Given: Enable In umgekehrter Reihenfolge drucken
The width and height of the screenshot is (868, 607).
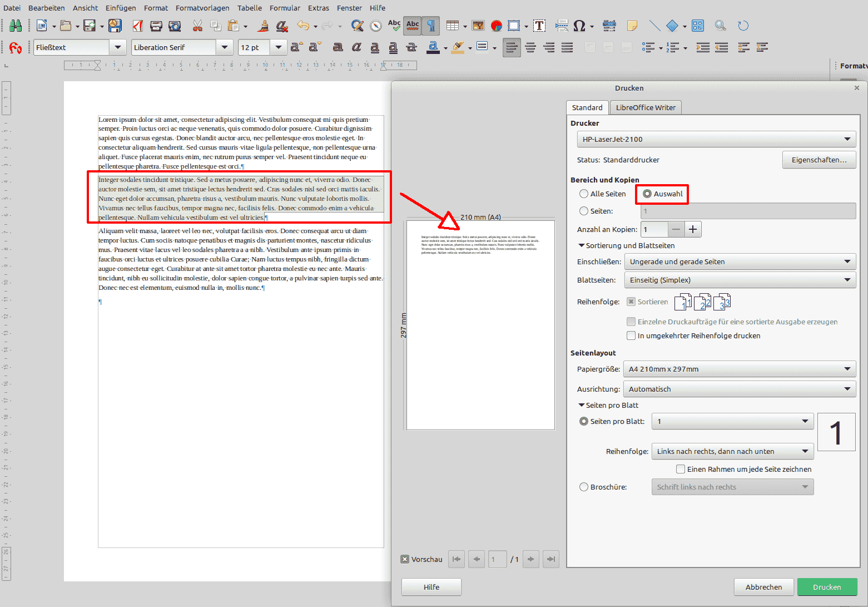Looking at the screenshot, I should (x=631, y=335).
